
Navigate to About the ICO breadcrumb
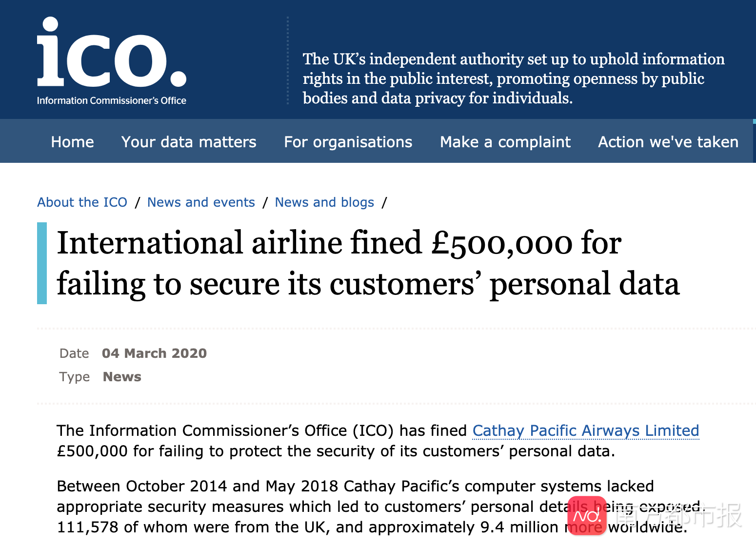point(82,202)
